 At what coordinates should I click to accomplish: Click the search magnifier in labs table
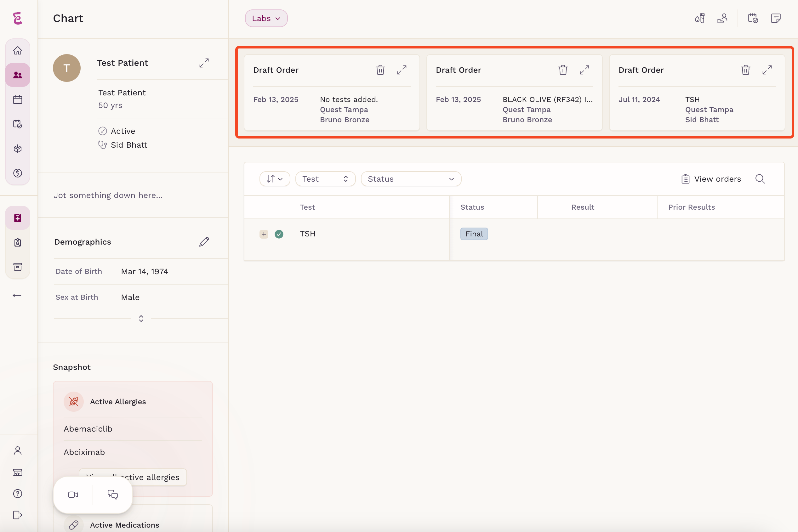tap(760, 179)
